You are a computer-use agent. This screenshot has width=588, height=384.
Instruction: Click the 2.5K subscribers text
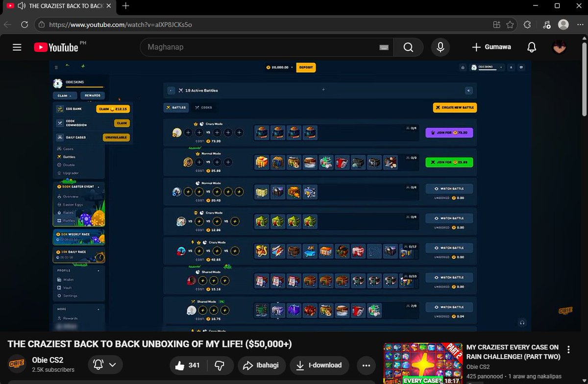click(x=53, y=370)
